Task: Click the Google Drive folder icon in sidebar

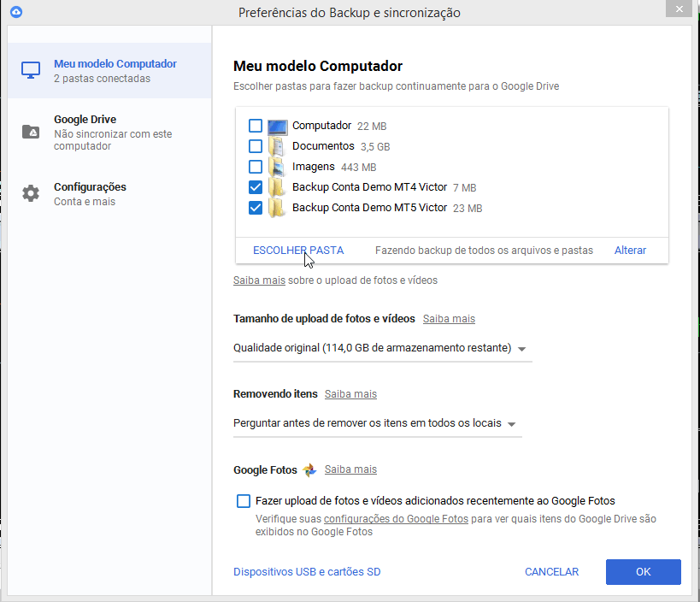Action: (x=31, y=132)
